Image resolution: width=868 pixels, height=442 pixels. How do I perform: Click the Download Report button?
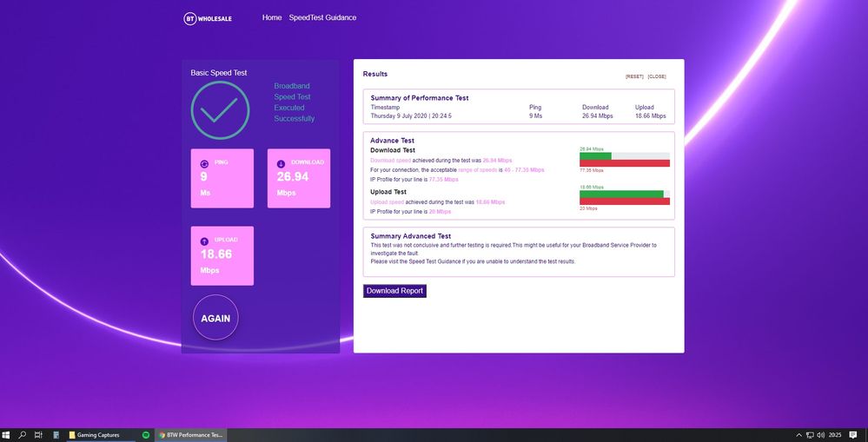394,291
